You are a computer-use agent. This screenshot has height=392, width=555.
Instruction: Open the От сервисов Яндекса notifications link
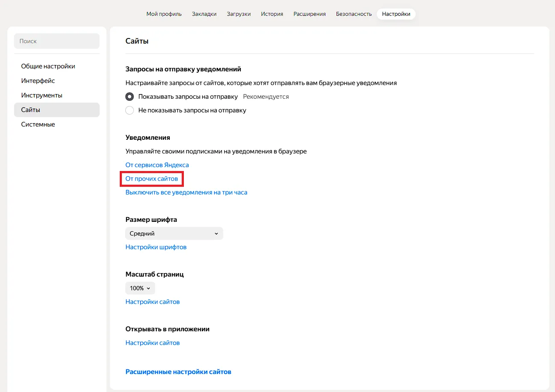click(x=157, y=165)
